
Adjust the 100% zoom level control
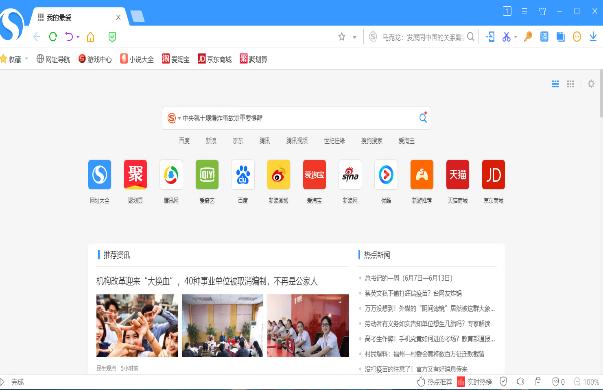(587, 382)
